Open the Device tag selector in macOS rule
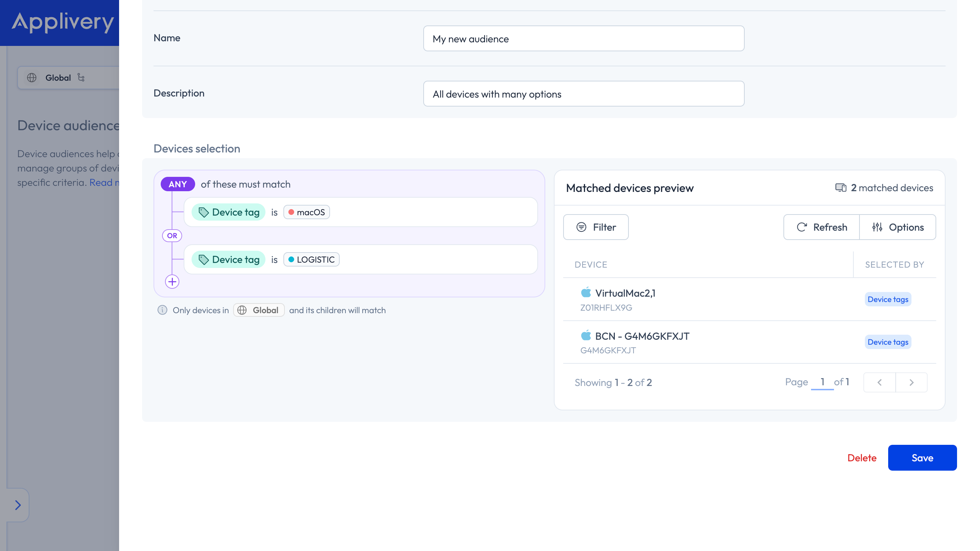Screen dimensions: 980x551 (x=228, y=212)
